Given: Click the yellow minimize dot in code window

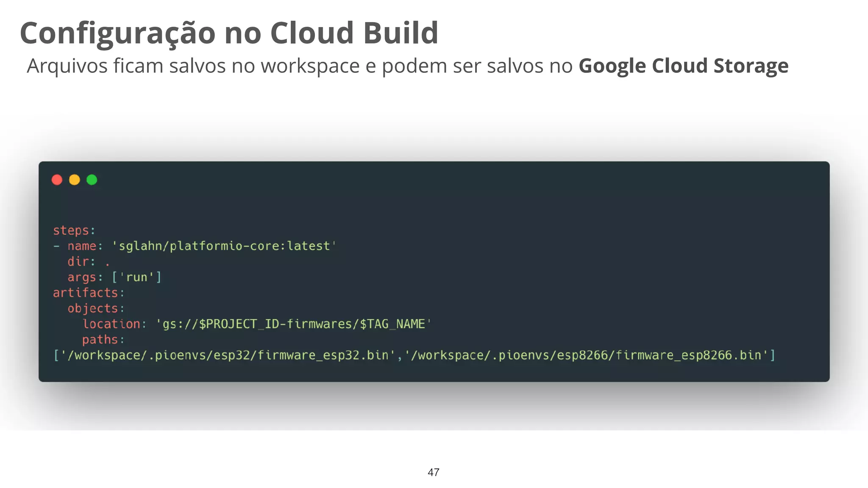Looking at the screenshot, I should (74, 180).
